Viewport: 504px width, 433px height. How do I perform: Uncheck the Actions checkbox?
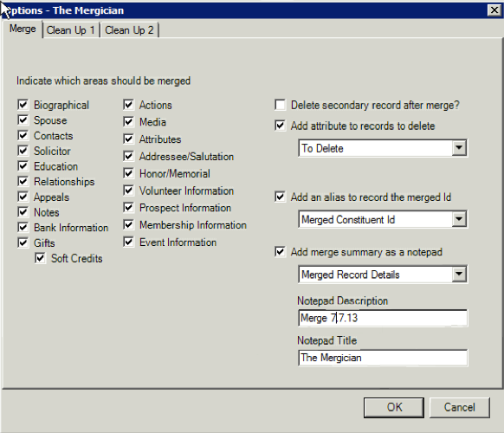pos(128,105)
